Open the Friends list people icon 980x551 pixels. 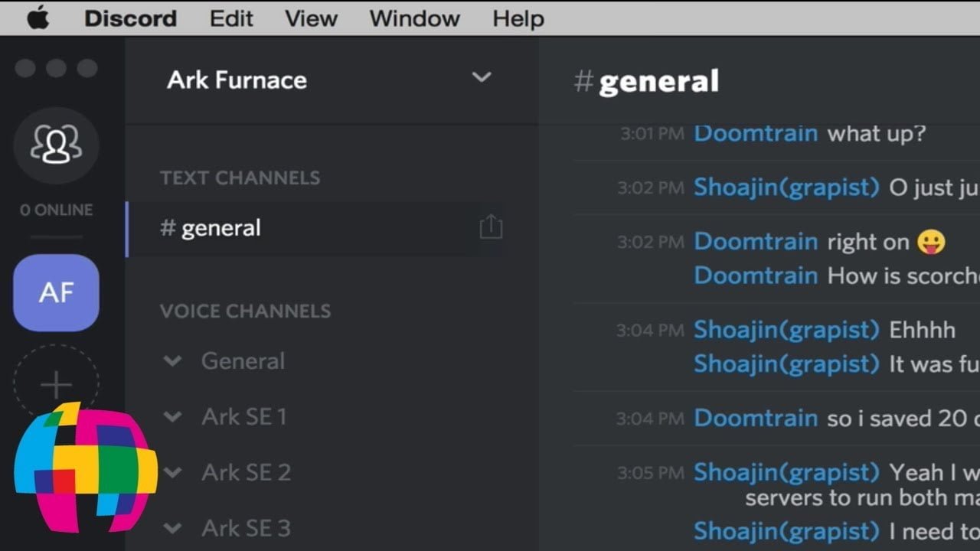click(55, 146)
